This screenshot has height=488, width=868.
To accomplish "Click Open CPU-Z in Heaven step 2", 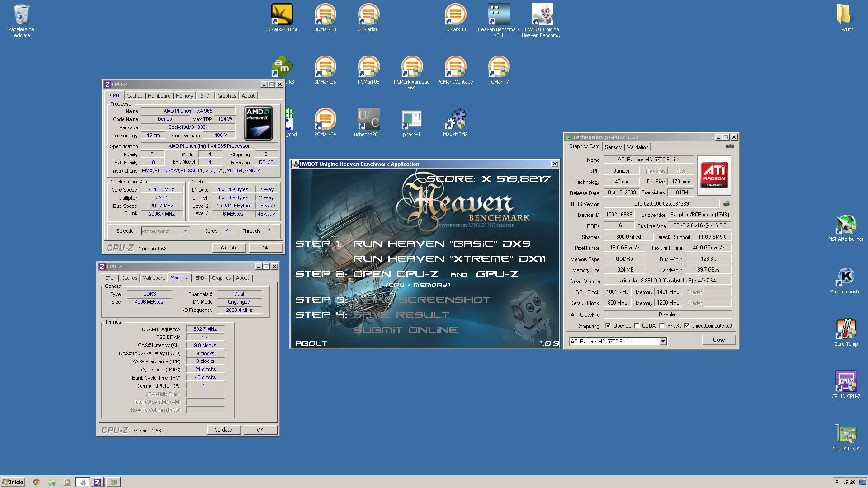I will tap(396, 274).
